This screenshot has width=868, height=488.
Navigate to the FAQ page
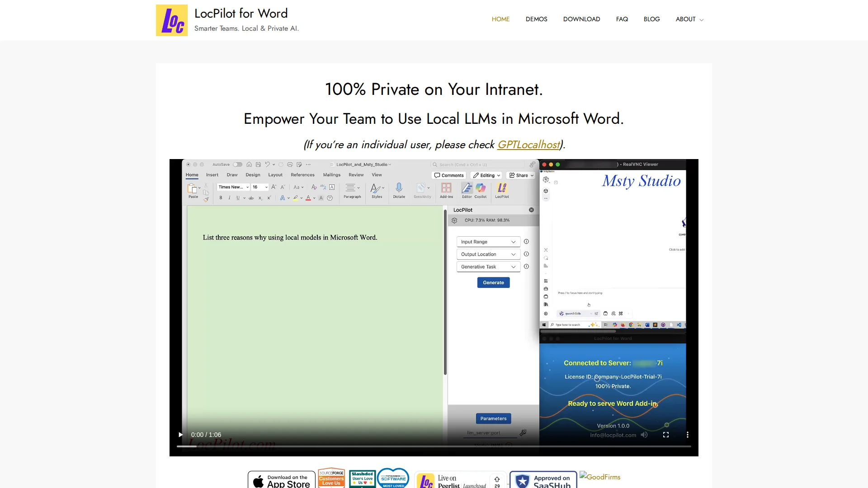[622, 19]
